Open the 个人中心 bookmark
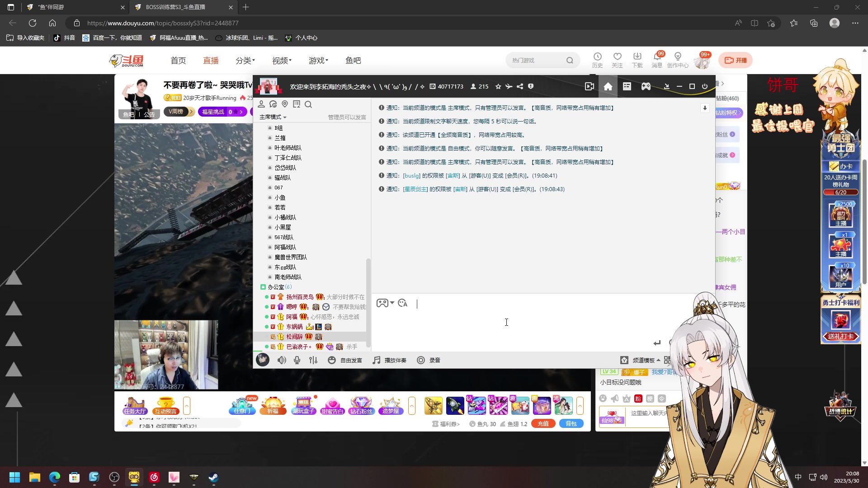The width and height of the screenshot is (868, 488). (x=301, y=38)
